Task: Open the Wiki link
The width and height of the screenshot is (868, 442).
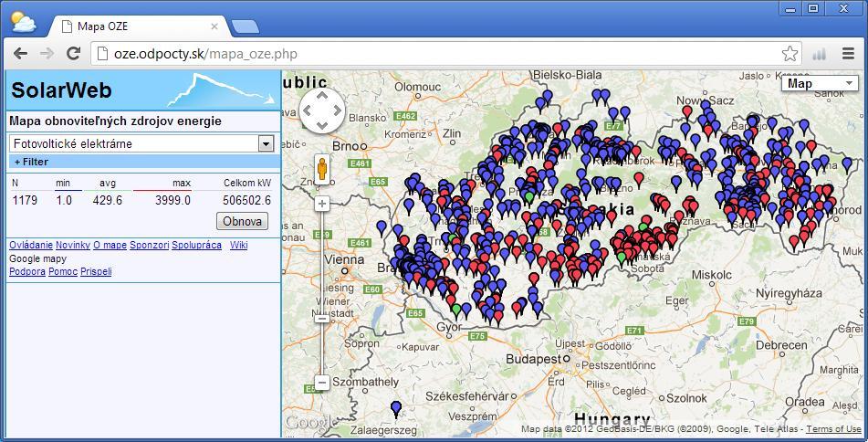Action: [238, 245]
